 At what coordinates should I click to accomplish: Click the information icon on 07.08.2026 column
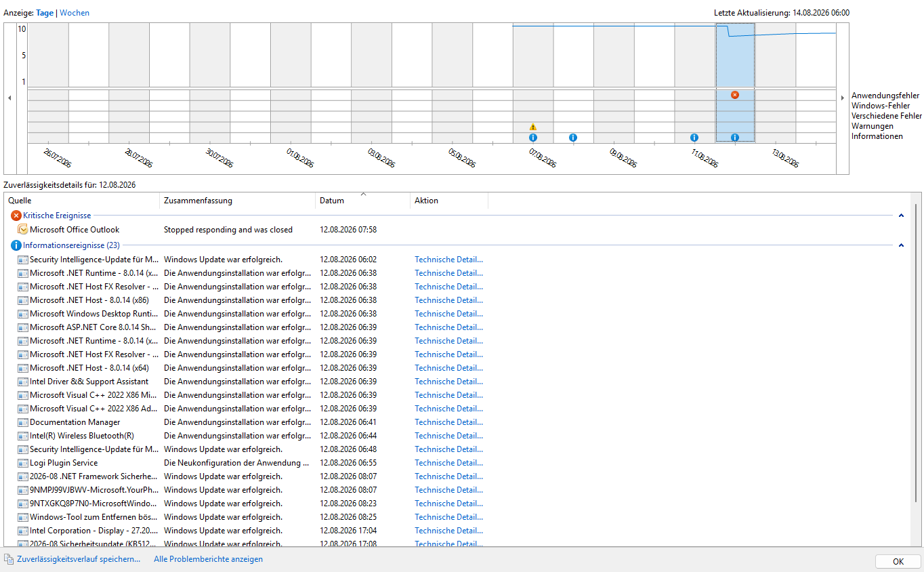pyautogui.click(x=533, y=138)
